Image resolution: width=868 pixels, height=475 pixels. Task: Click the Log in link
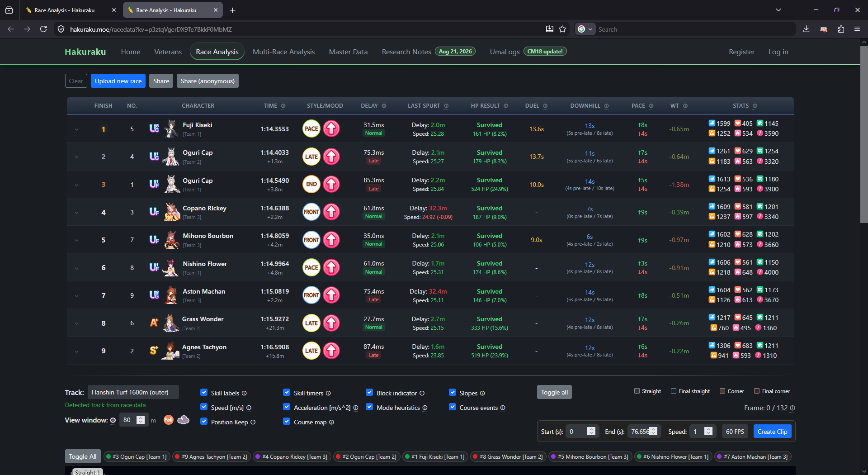778,52
